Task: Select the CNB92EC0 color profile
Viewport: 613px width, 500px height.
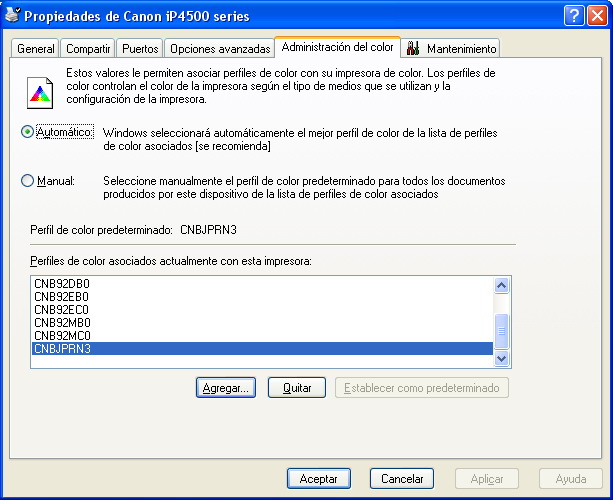Action: pos(62,310)
